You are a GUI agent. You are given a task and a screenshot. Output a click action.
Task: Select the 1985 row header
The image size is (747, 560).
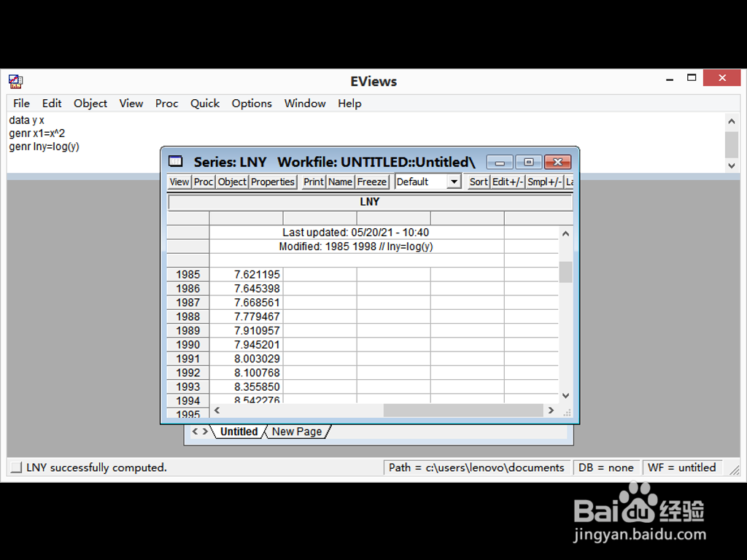pyautogui.click(x=187, y=275)
